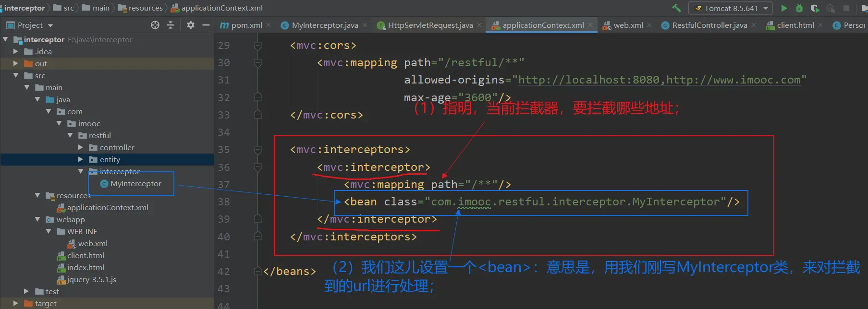Collapse all tree nodes in Project panel
The width and height of the screenshot is (868, 309).
(x=171, y=25)
